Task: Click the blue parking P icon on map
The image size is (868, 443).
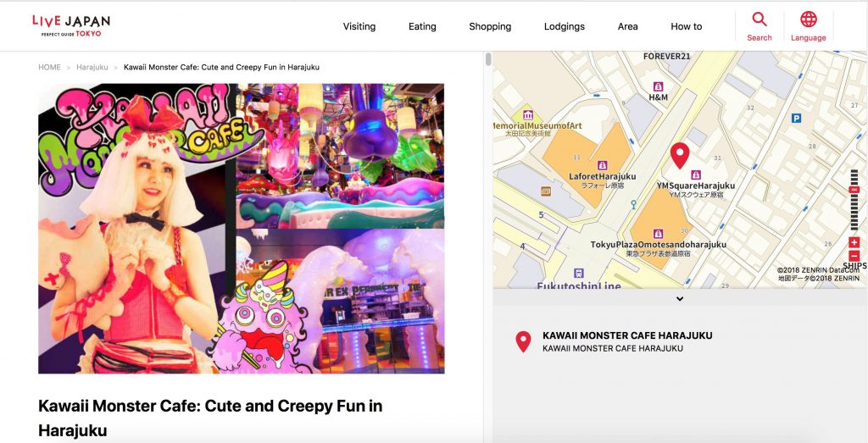Action: click(x=797, y=118)
